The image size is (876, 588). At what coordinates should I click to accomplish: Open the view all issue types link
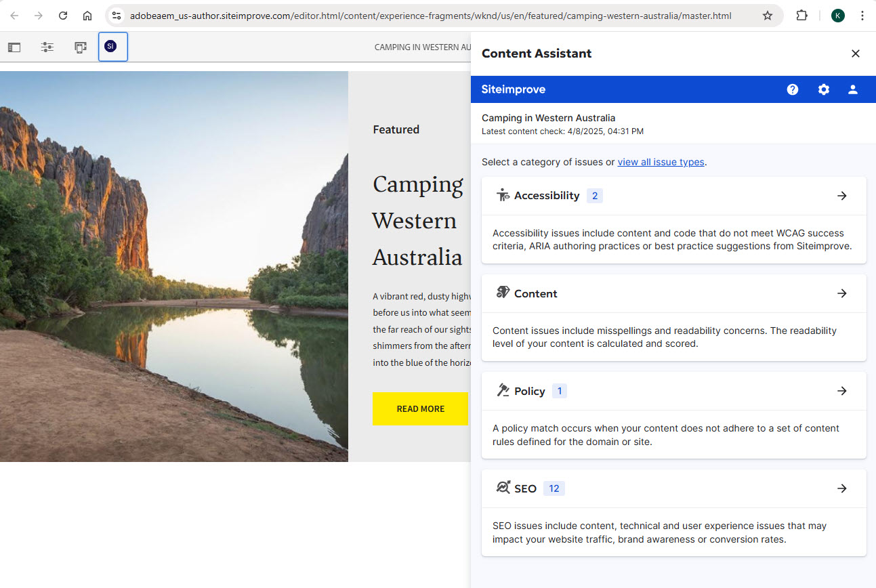(661, 162)
